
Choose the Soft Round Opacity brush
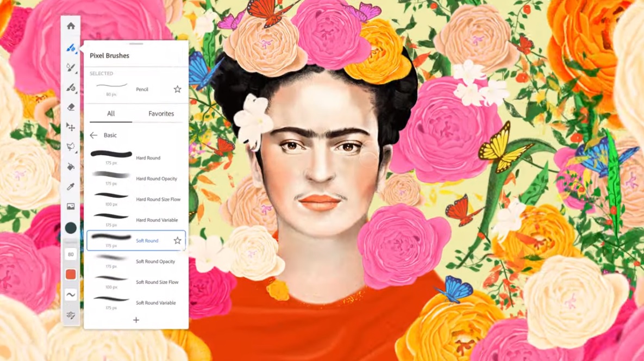[x=136, y=262]
